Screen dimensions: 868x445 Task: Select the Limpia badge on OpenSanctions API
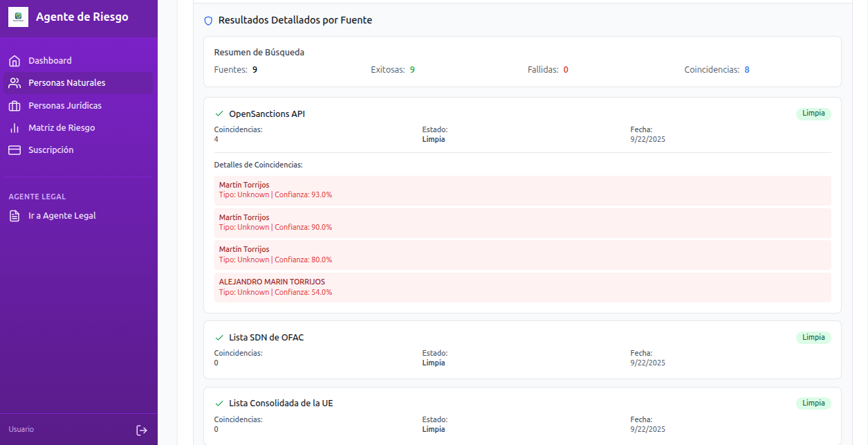point(813,113)
